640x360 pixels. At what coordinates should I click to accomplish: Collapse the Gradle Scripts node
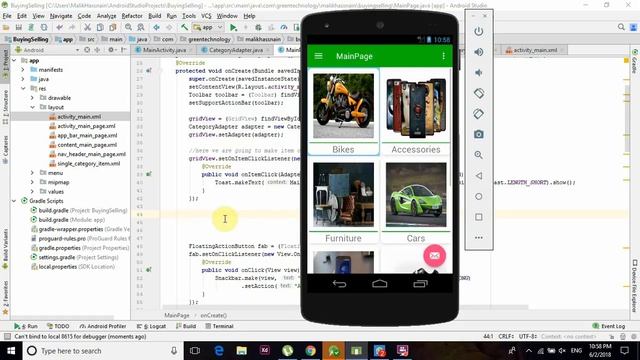tap(15, 201)
